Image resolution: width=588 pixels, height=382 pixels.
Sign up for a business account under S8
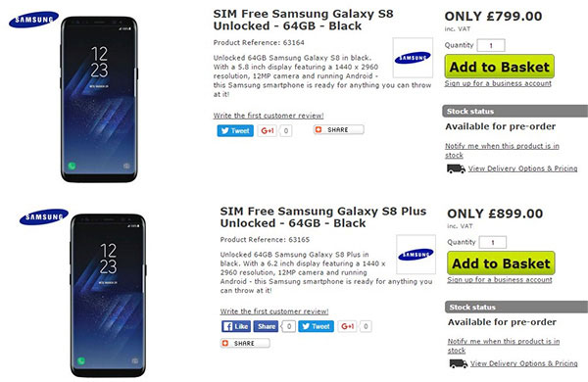tap(498, 83)
